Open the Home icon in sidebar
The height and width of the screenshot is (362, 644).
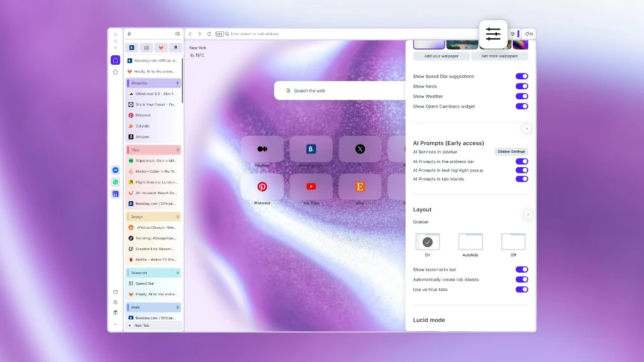pyautogui.click(x=116, y=60)
